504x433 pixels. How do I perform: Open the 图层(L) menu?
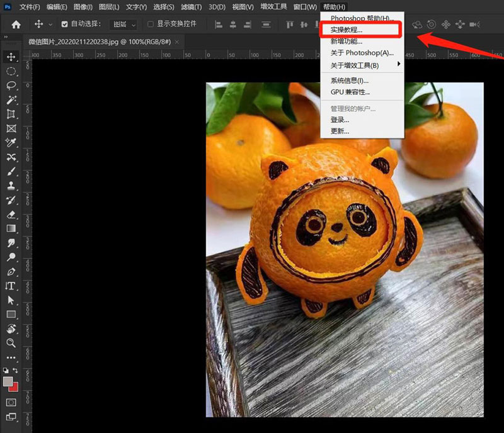coord(109,7)
